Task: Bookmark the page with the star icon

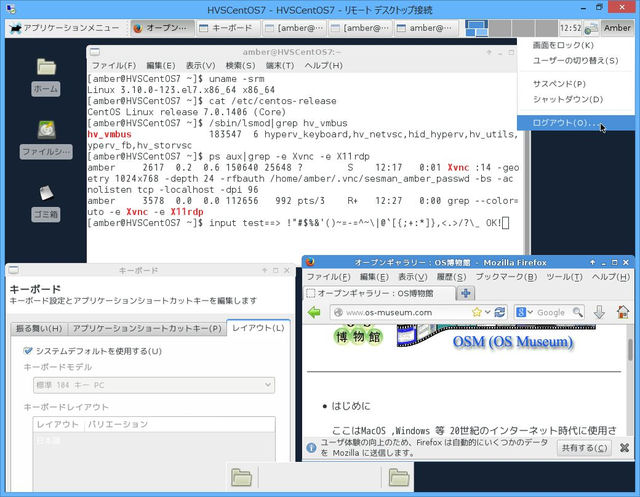Action: click(x=476, y=313)
